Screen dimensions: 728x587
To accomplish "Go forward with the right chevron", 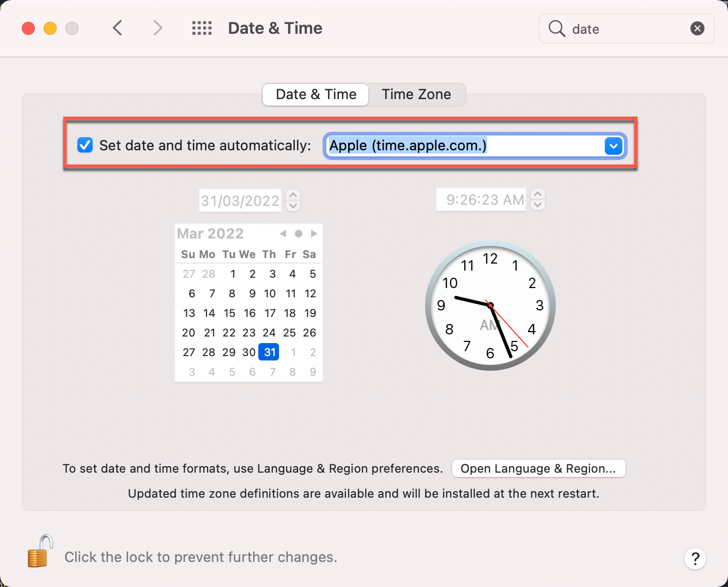I will tap(157, 28).
